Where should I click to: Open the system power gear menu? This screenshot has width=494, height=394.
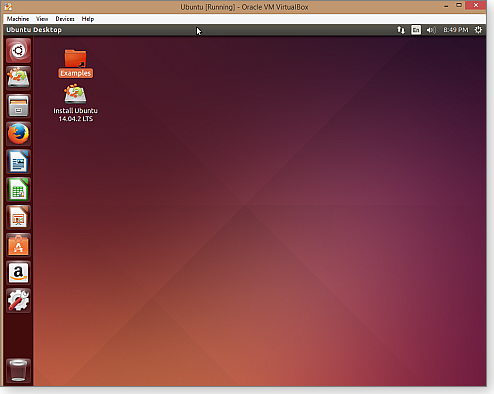coord(478,30)
